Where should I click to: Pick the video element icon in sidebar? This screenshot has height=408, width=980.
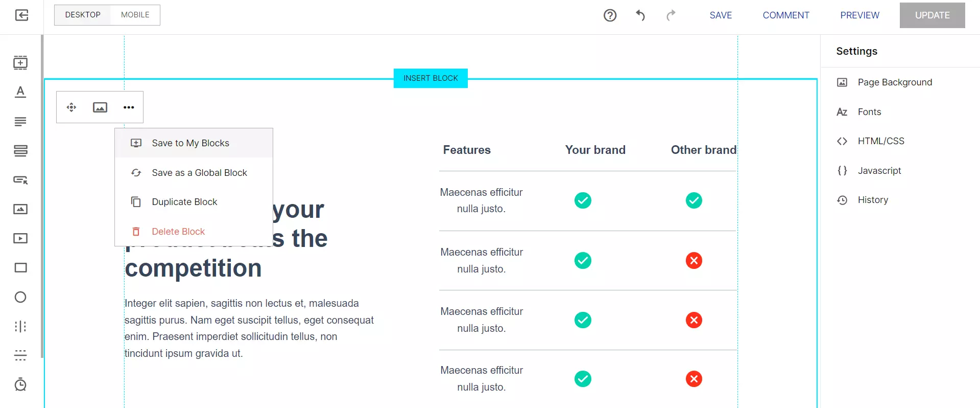(x=20, y=238)
